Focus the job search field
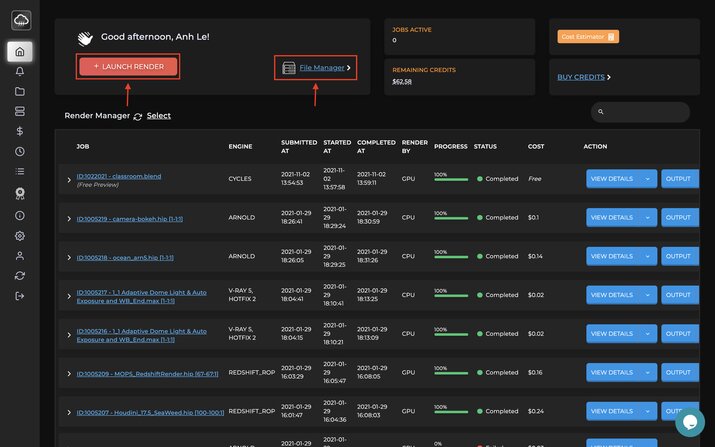This screenshot has width=715, height=447. click(x=640, y=112)
